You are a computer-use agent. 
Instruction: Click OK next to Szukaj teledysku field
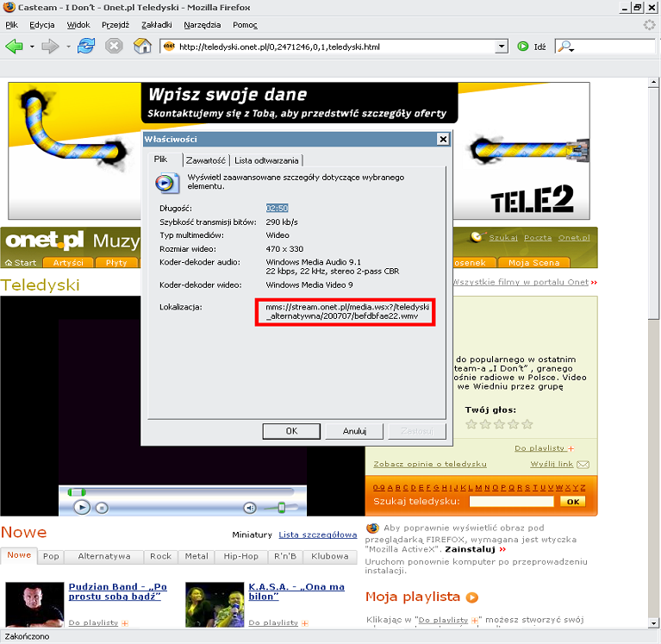(573, 502)
